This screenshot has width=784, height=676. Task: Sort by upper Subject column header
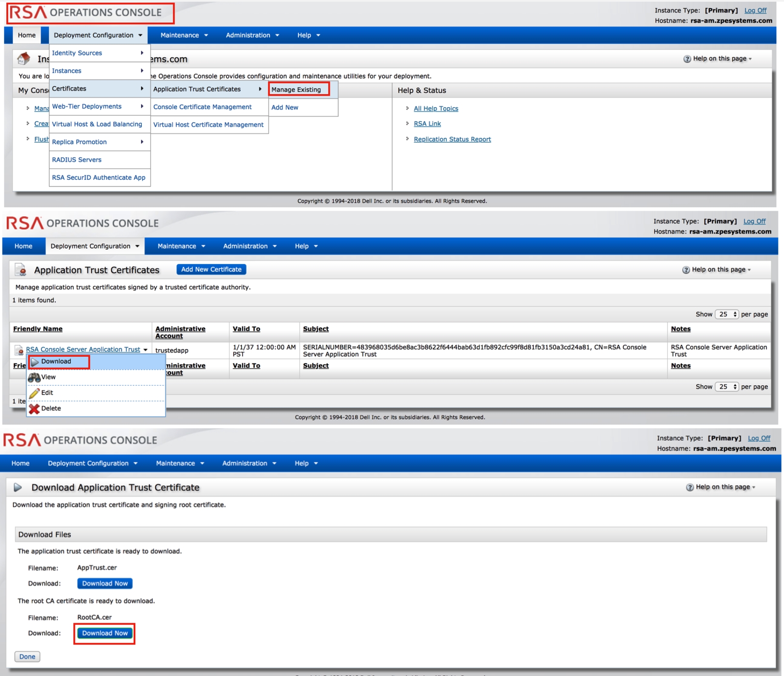click(x=316, y=329)
